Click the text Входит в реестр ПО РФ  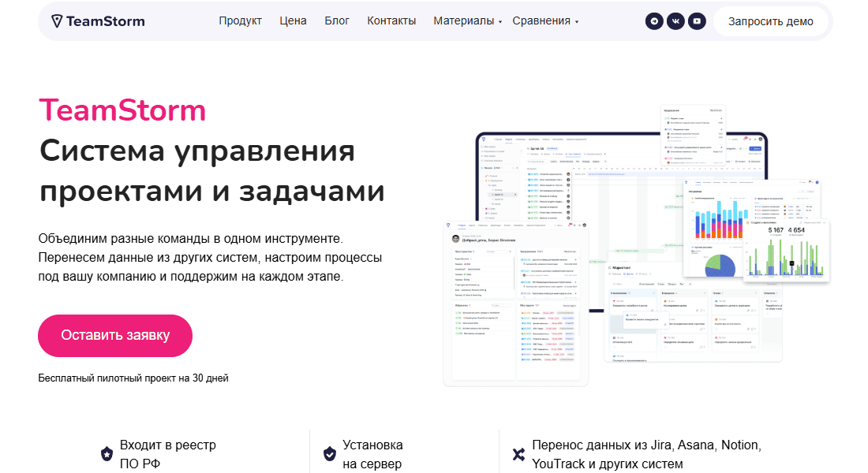[168, 454]
